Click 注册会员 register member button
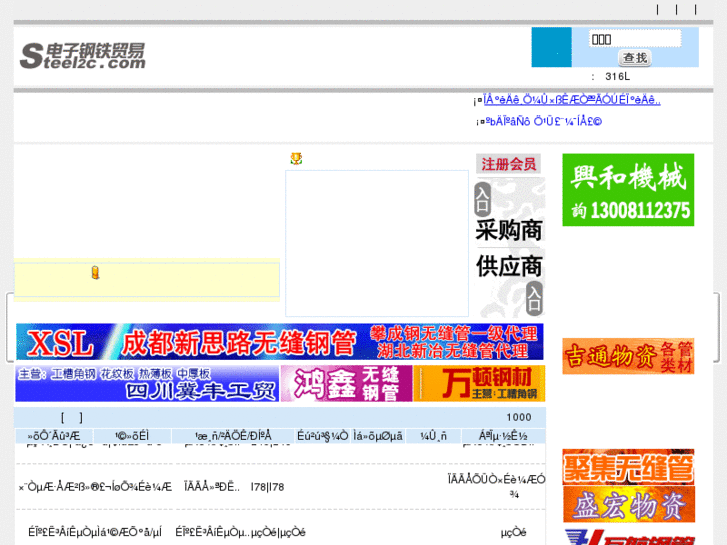Viewport: 727px width, 545px height. coord(508,164)
